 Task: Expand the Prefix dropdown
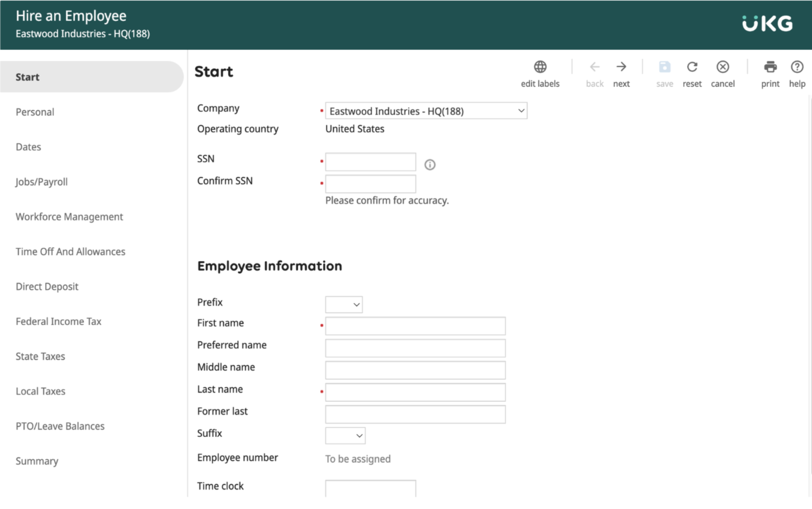(344, 305)
